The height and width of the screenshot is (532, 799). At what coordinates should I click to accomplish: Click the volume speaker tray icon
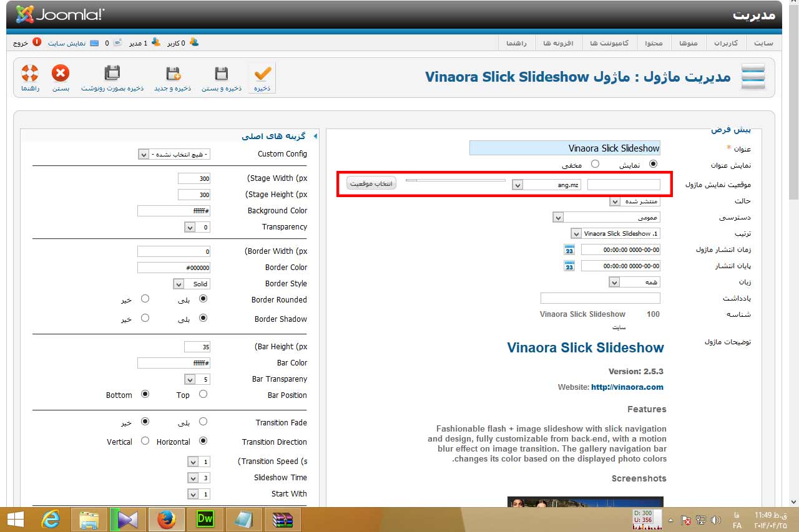point(715,520)
